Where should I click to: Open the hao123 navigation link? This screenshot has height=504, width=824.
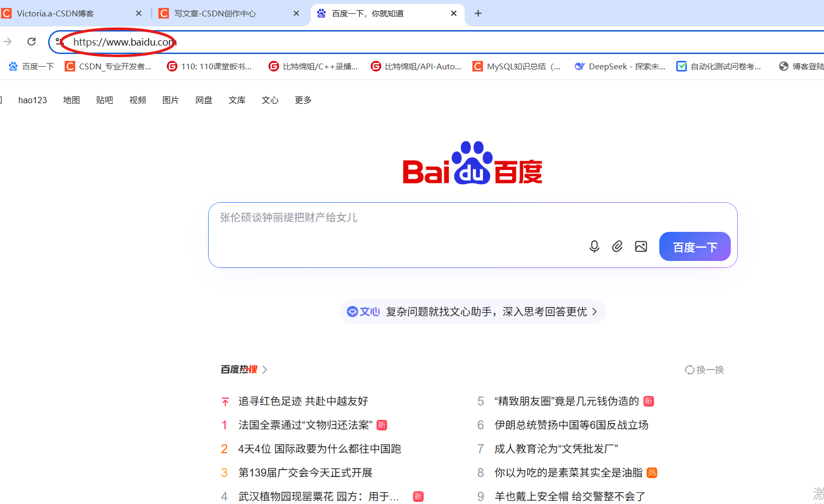(33, 100)
